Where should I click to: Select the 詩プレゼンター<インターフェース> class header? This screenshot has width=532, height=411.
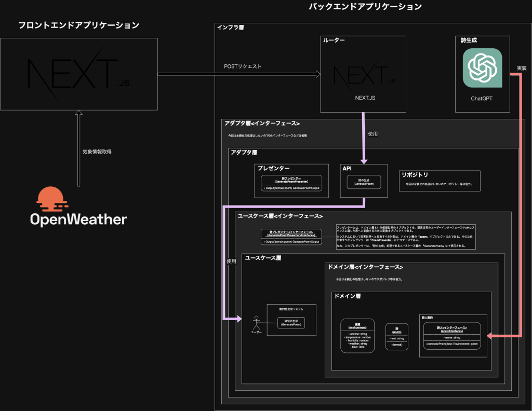pyautogui.click(x=291, y=234)
